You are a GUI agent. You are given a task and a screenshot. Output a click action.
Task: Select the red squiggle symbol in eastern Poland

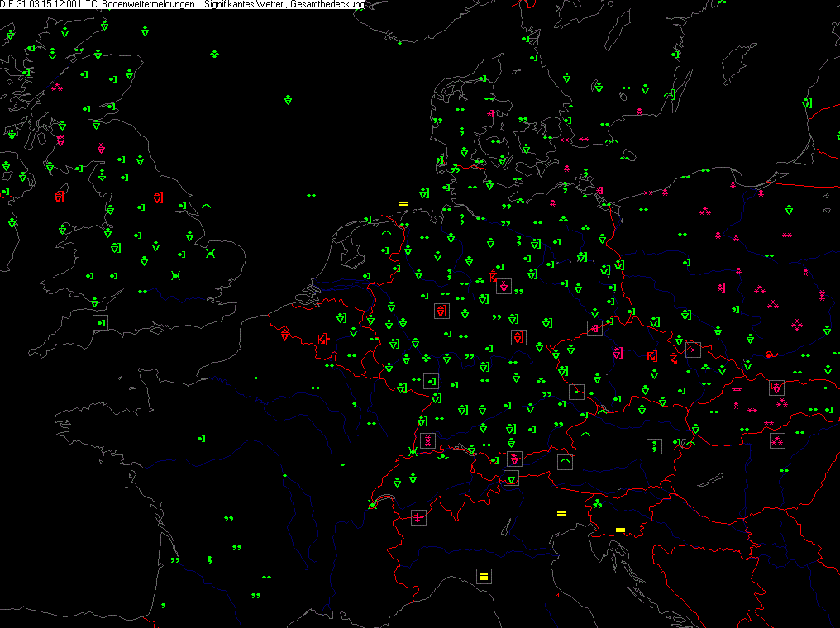pos(771,354)
